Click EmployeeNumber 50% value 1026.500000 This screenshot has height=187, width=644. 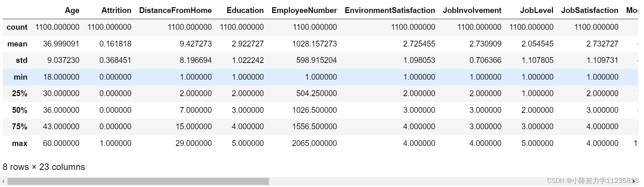314,110
